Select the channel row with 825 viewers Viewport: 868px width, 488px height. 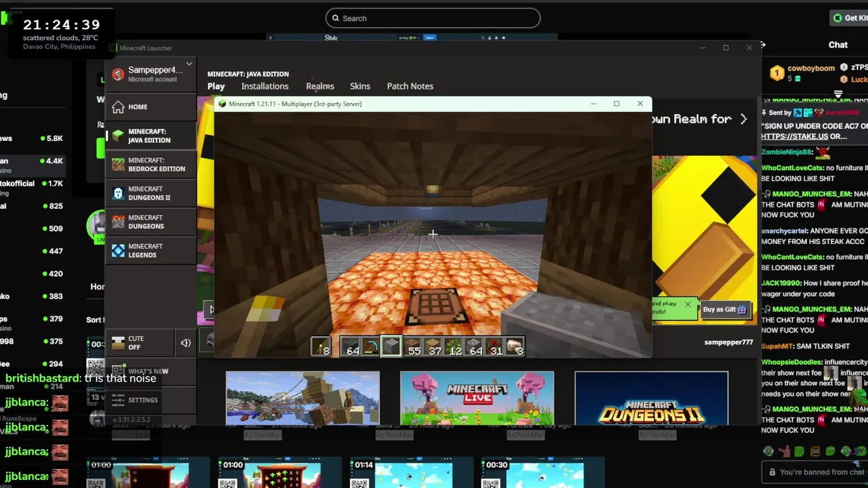33,206
